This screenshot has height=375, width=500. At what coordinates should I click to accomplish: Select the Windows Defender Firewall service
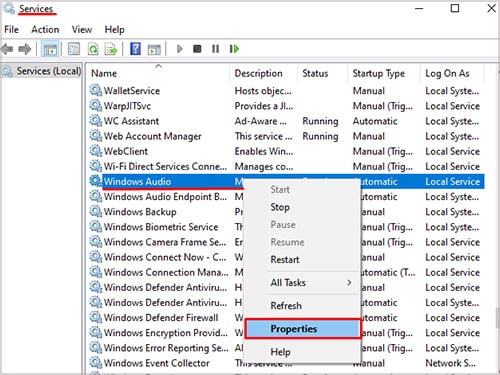(161, 318)
